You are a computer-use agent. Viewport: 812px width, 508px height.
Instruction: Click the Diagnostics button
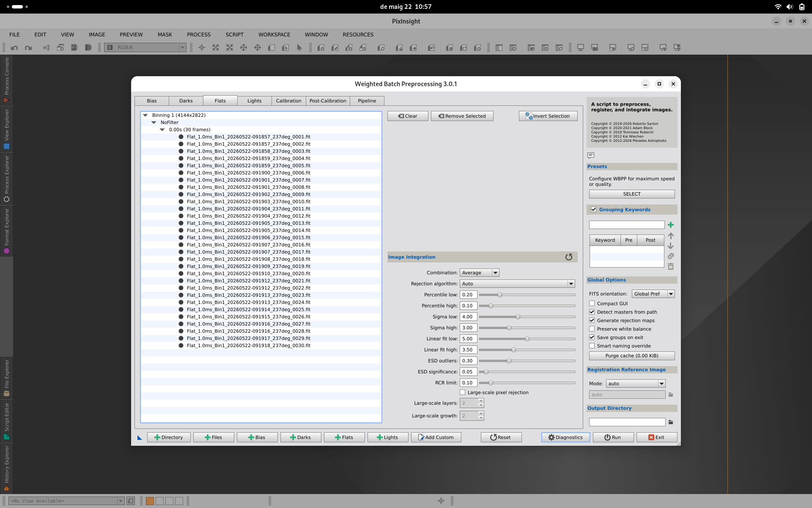[x=565, y=437]
